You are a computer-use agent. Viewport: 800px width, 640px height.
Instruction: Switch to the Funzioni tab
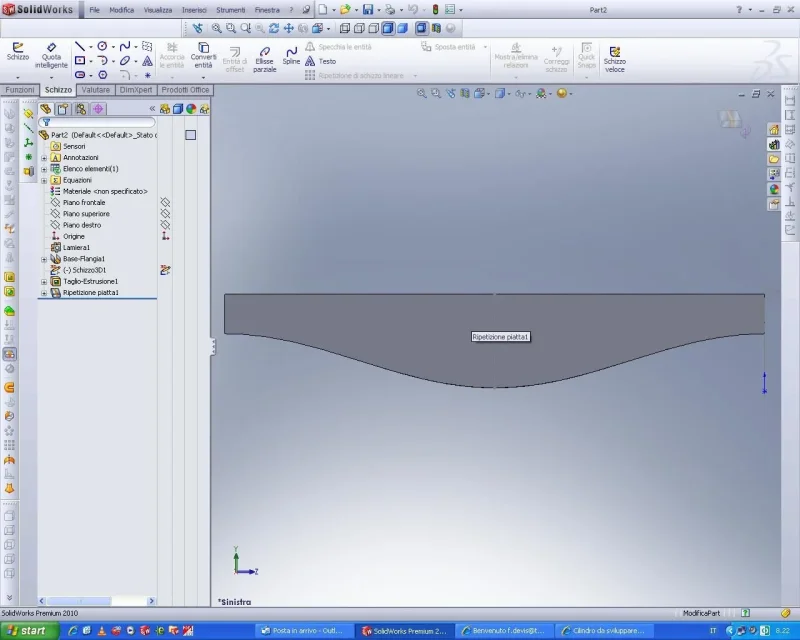click(x=20, y=90)
